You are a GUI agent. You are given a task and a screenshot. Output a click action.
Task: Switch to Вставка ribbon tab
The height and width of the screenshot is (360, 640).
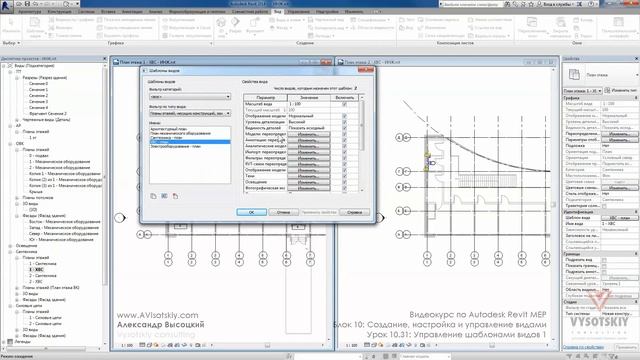point(108,12)
